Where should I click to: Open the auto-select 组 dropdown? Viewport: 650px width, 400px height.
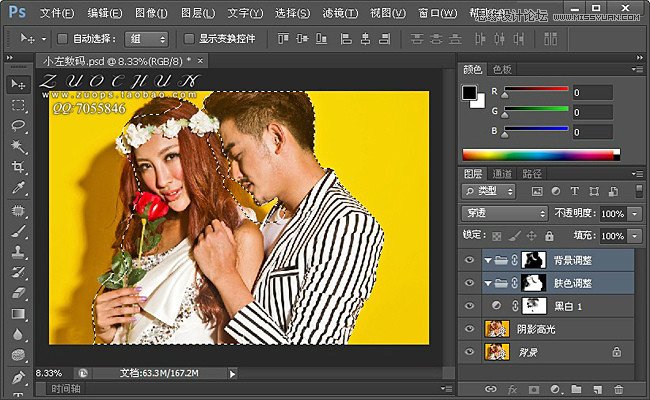[147, 39]
